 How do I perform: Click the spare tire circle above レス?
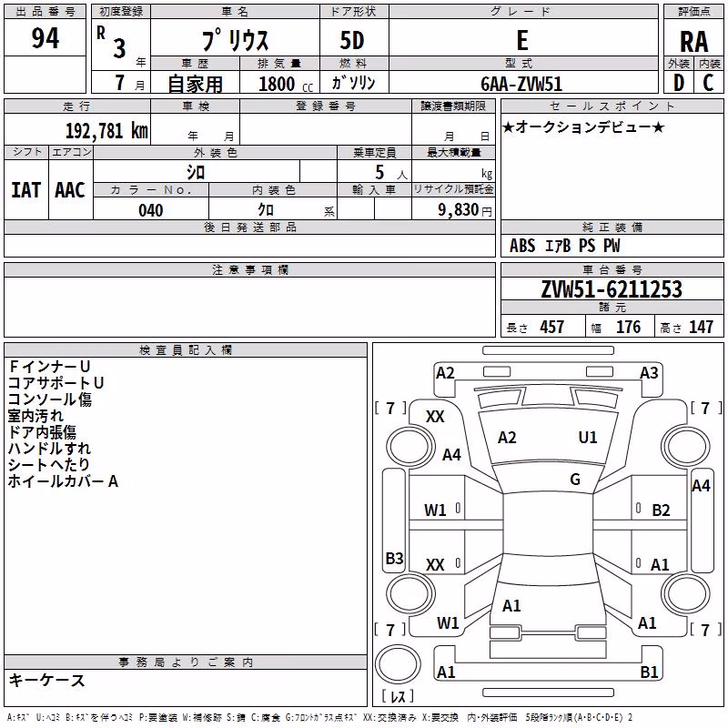[x=398, y=663]
